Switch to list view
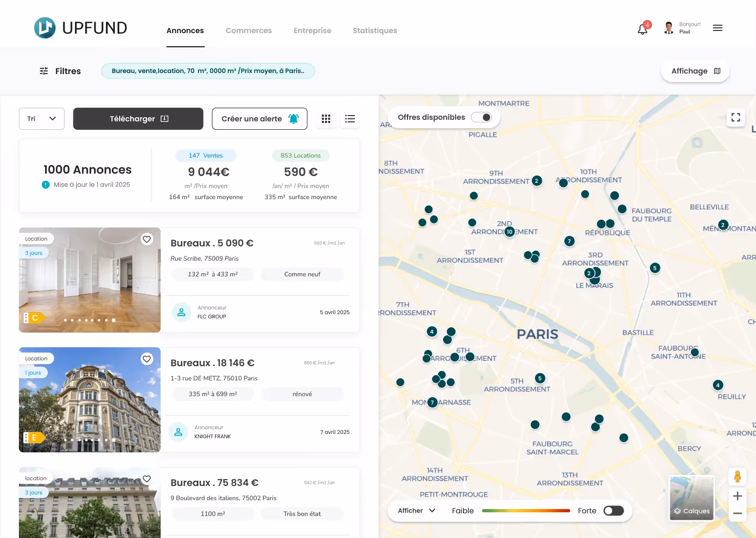This screenshot has height=538, width=756. 350,119
